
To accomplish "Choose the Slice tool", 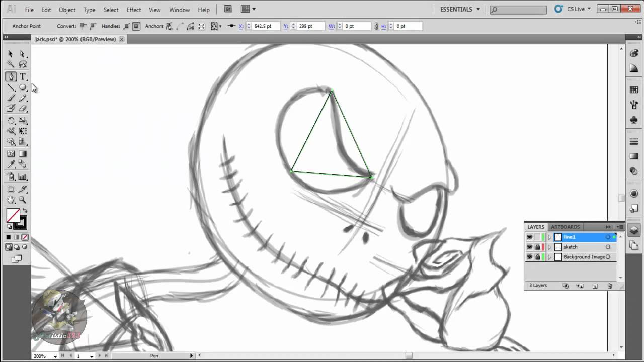I will click(x=23, y=189).
